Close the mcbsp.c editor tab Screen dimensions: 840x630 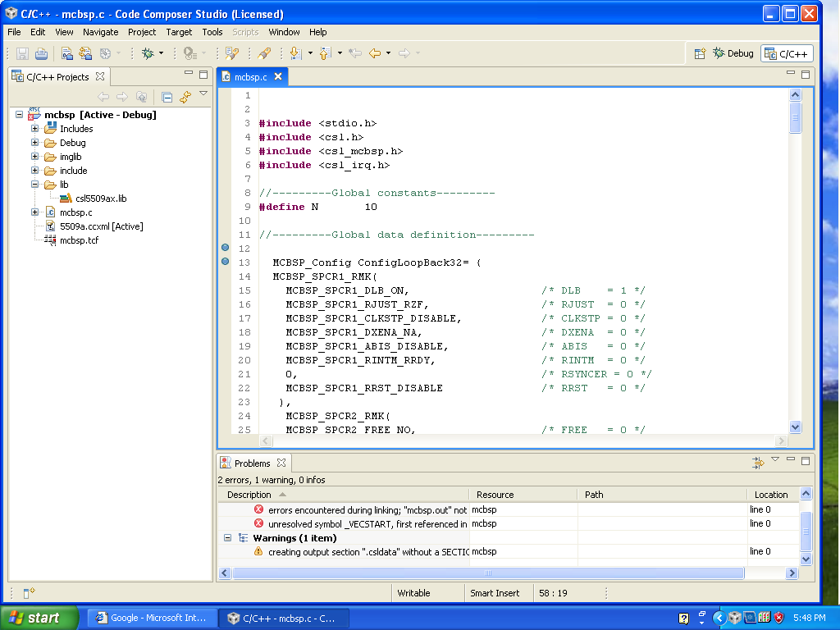pos(278,76)
